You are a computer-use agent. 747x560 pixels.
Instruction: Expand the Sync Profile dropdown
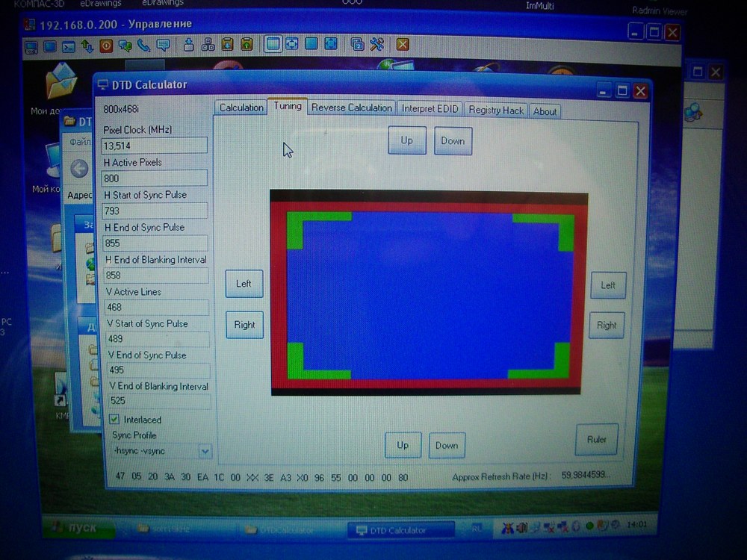205,452
